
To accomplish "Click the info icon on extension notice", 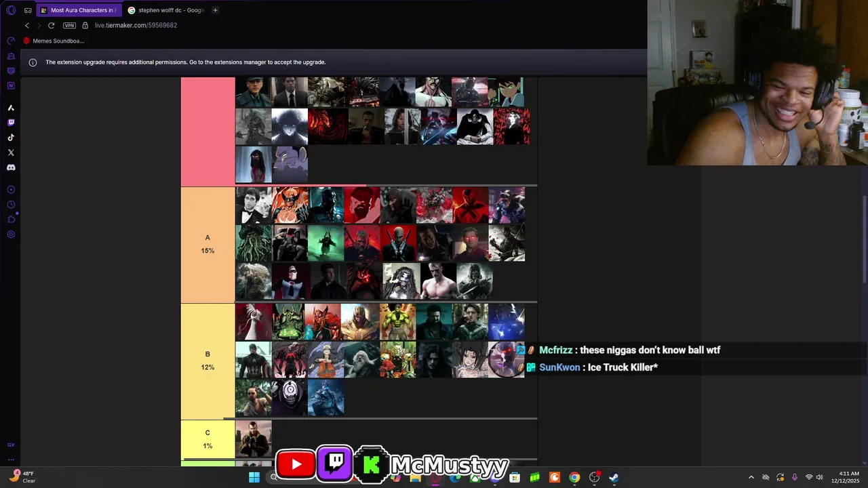I will click(33, 62).
